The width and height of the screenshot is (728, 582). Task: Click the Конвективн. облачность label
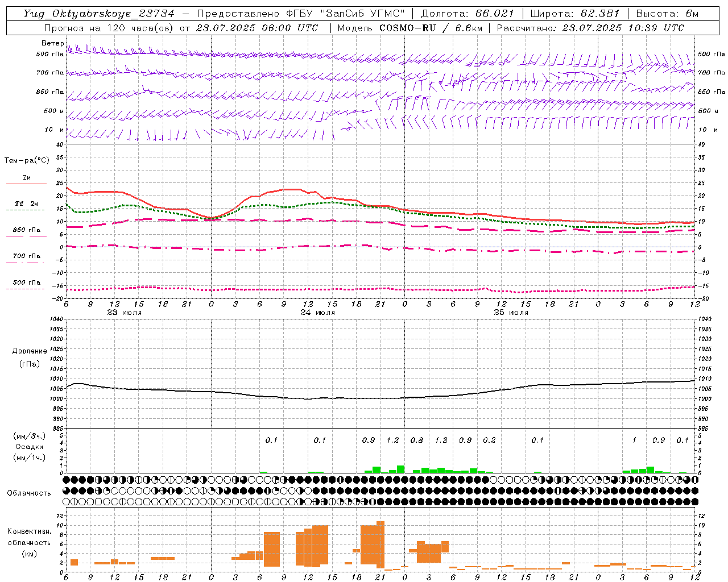click(29, 537)
